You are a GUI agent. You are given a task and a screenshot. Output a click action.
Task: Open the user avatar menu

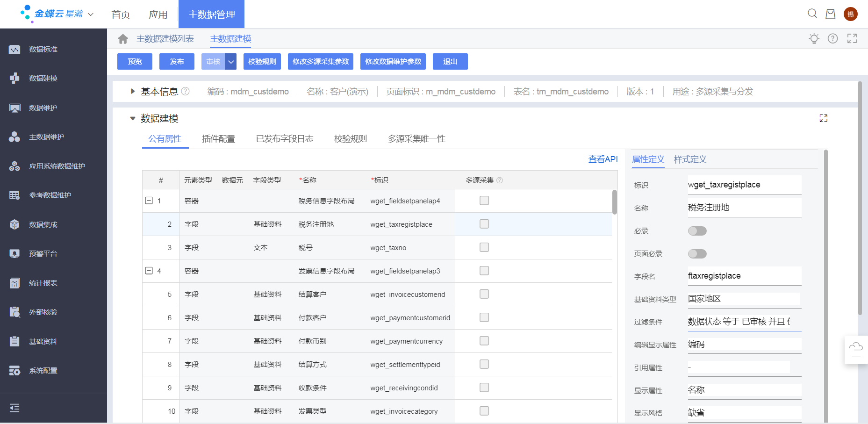point(851,14)
